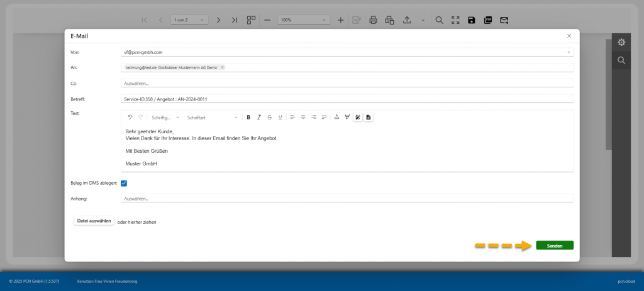Image resolution: width=644 pixels, height=291 pixels.
Task: Align email text to the left
Action: pyautogui.click(x=292, y=118)
